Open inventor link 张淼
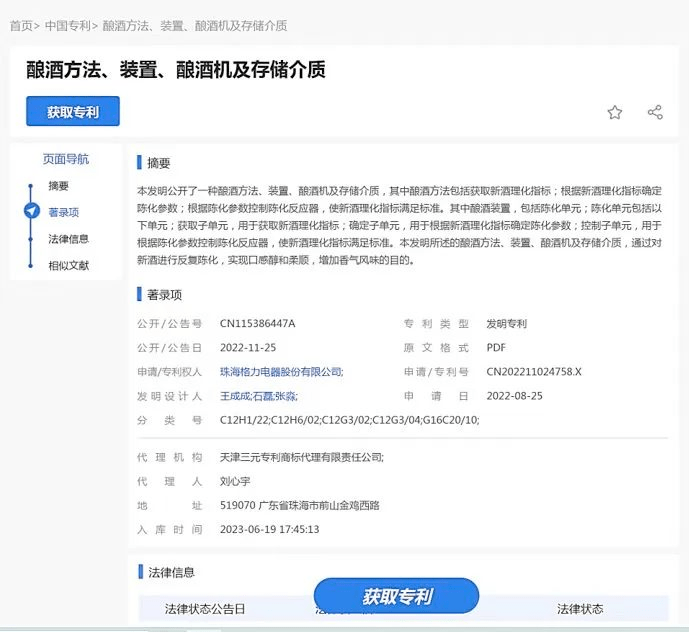This screenshot has height=632, width=689. [x=285, y=396]
